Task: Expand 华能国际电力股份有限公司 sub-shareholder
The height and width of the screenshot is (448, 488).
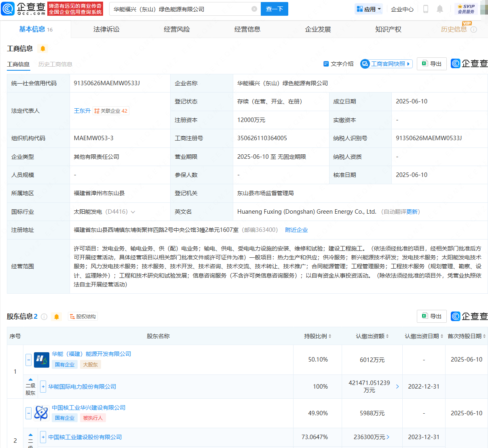Action: pos(43,387)
